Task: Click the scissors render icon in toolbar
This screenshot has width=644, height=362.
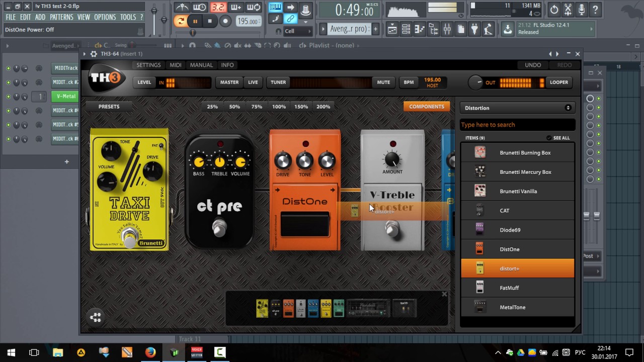Action: [568, 9]
